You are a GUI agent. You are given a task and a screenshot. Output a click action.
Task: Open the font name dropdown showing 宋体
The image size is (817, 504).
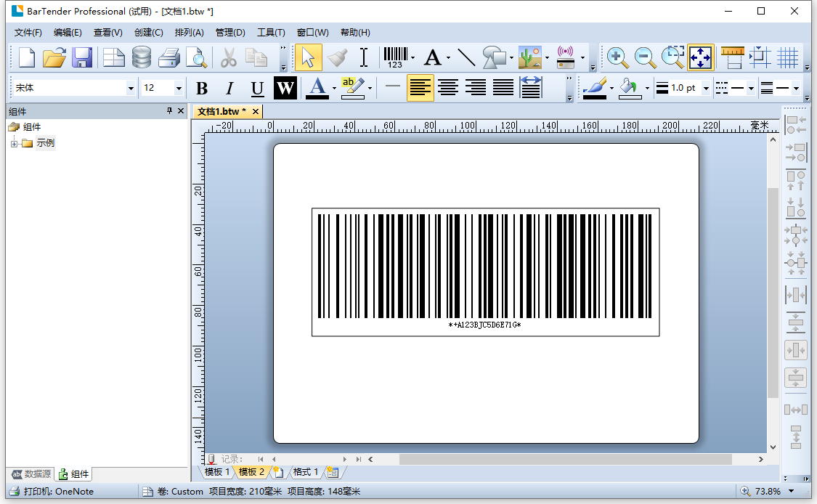click(130, 88)
